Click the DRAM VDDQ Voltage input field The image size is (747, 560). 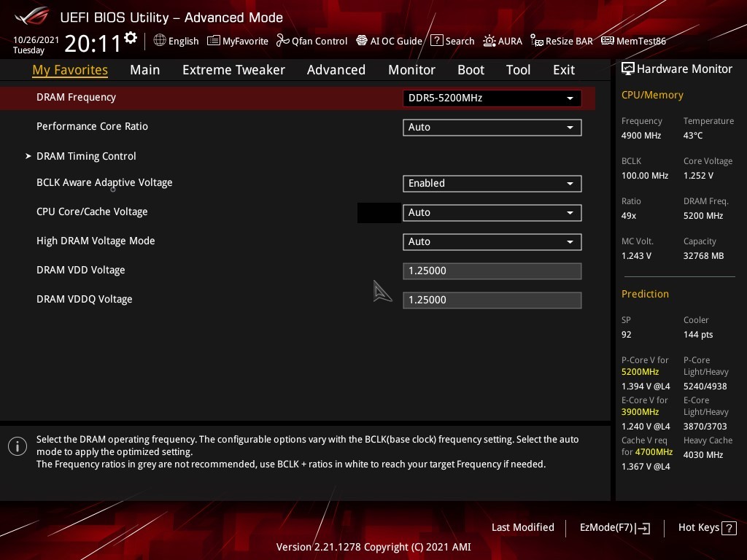point(492,300)
